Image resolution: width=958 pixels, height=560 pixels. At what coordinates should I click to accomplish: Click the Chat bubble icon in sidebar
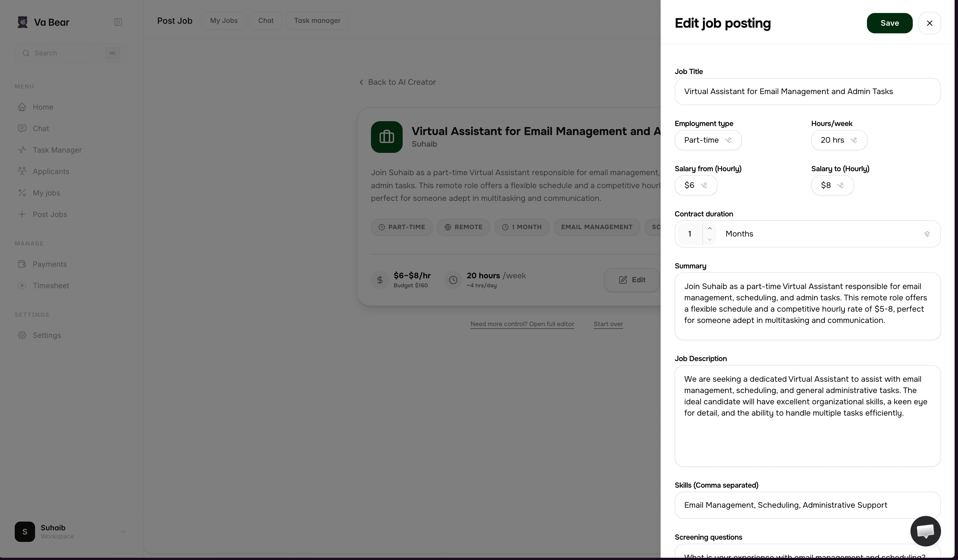tap(22, 128)
